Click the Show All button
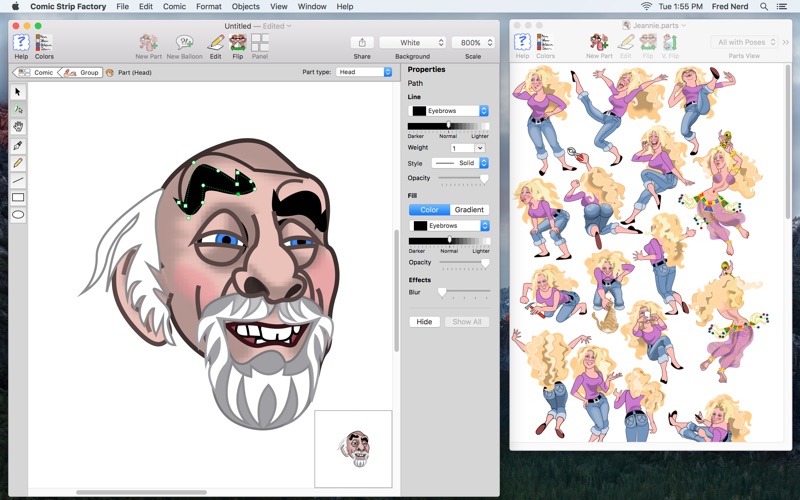Image resolution: width=800 pixels, height=500 pixels. click(x=467, y=322)
